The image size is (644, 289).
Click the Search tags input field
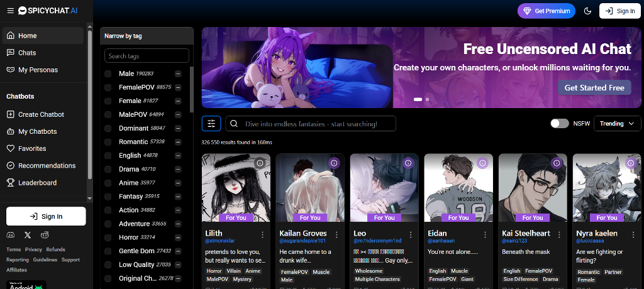[x=147, y=56]
